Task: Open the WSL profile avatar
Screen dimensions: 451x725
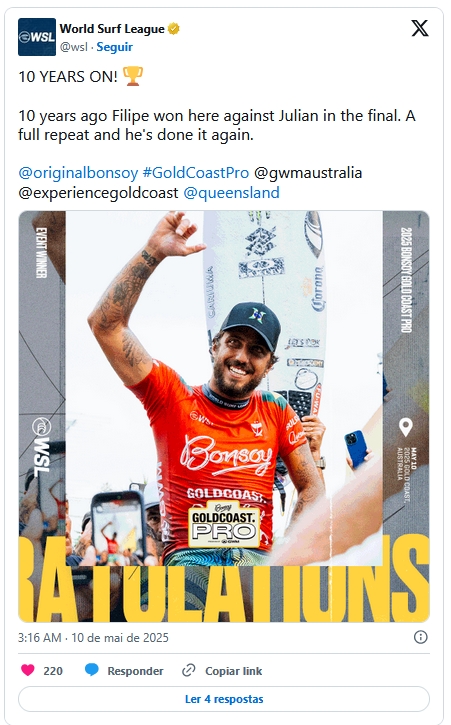Action: tap(37, 37)
